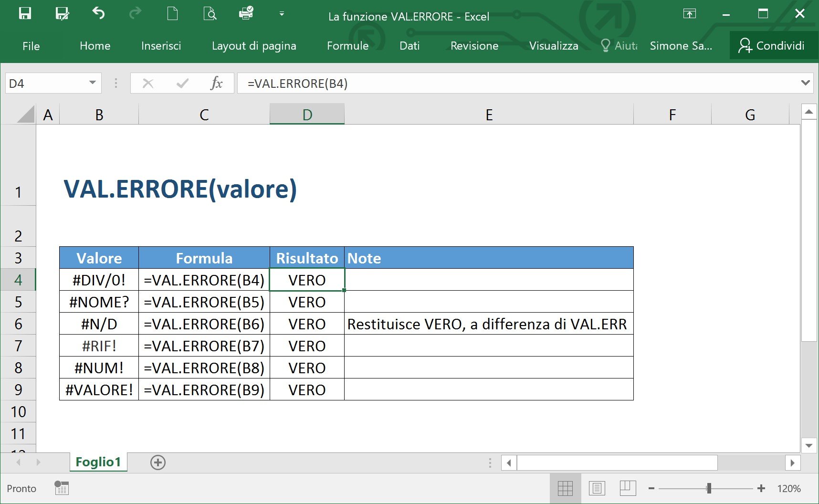The height and width of the screenshot is (504, 819).
Task: Select the #NOME? cell
Action: point(99,302)
